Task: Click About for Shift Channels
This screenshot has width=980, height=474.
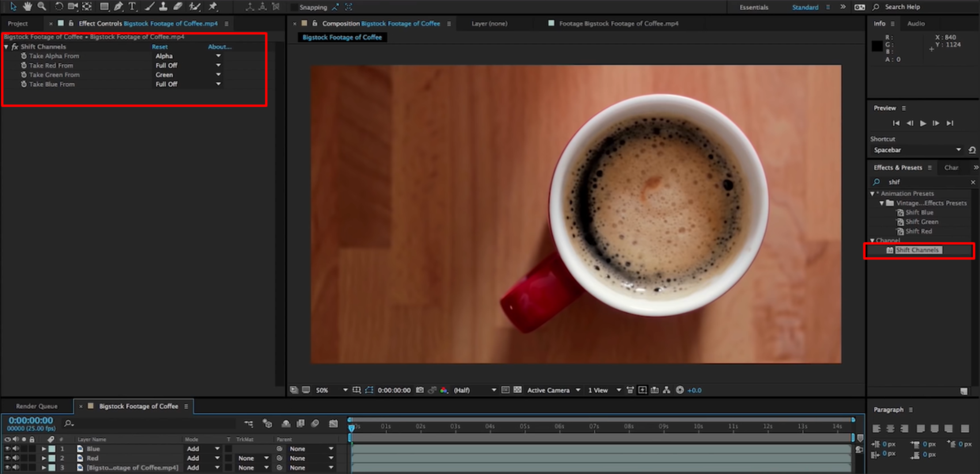Action: (220, 46)
